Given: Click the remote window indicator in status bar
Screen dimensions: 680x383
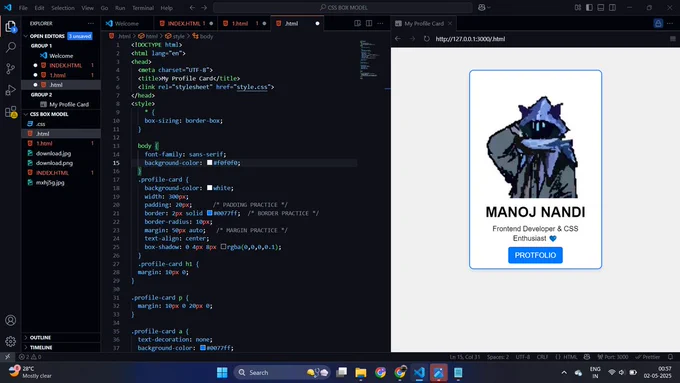Looking at the screenshot, I should click(7, 357).
